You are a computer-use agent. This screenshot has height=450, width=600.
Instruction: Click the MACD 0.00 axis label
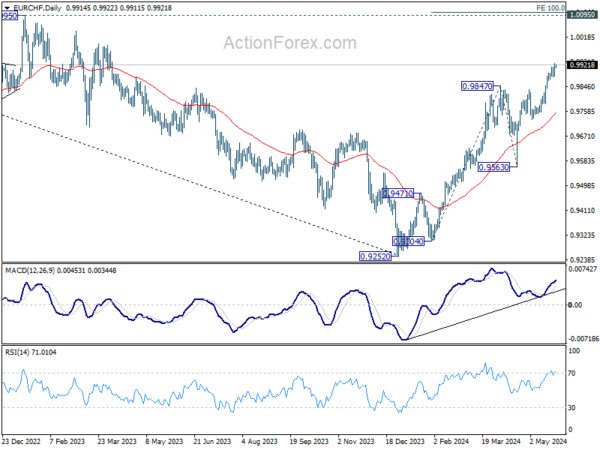pos(575,305)
